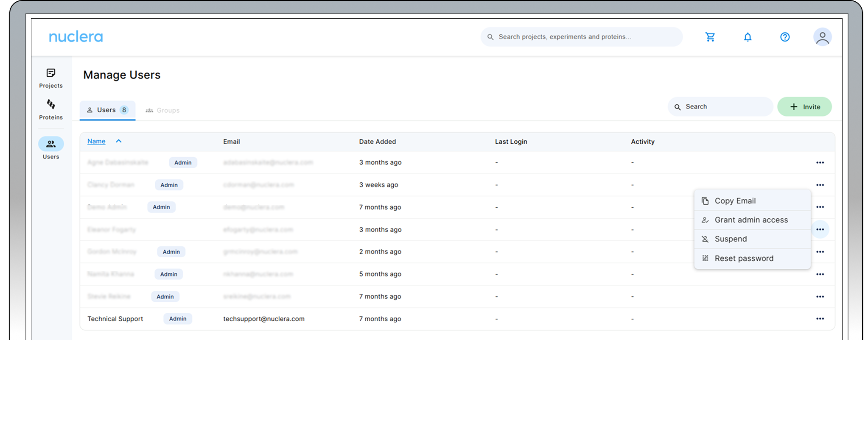Screen dimensions: 868x423
Task: Open Proteins from the sidebar
Action: pos(51,109)
